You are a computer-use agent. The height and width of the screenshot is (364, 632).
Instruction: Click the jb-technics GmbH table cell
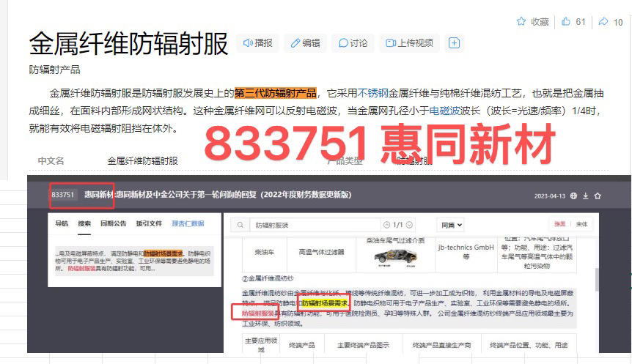466,252
